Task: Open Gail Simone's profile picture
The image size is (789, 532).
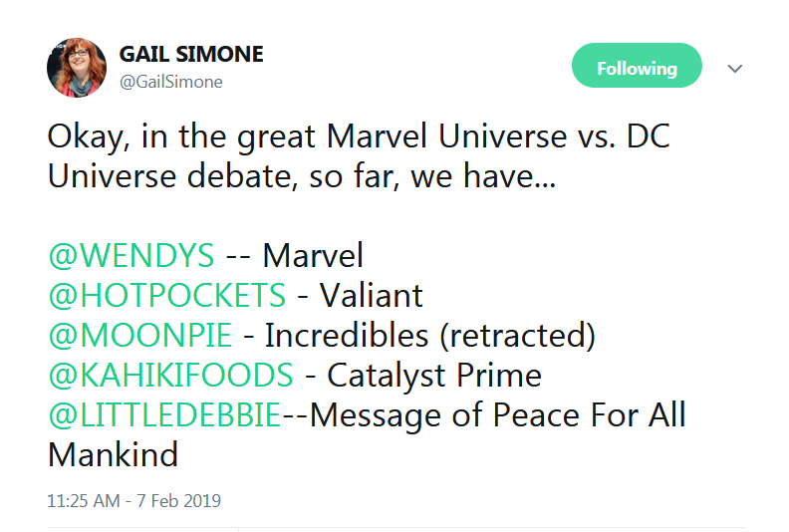Action: 77,68
